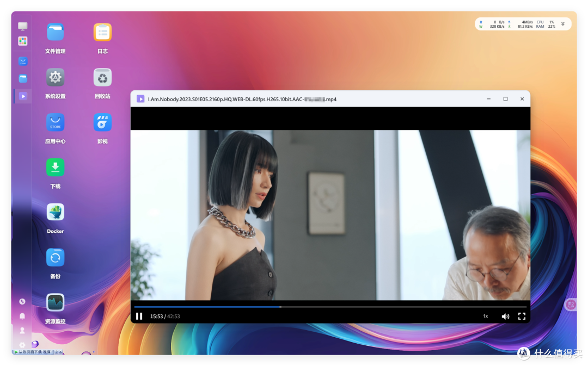Open the 文件管理 file manager desktop icon
The height and width of the screenshot is (366, 588).
coord(55,33)
